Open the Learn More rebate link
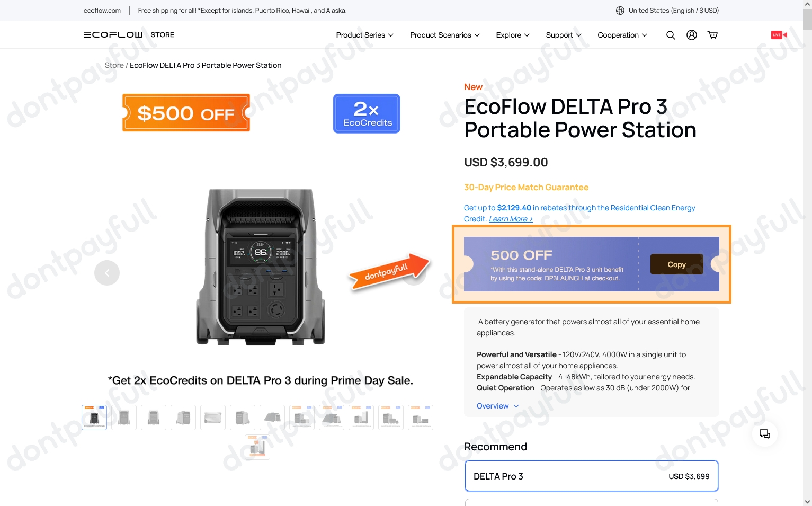812x506 pixels. tap(510, 218)
